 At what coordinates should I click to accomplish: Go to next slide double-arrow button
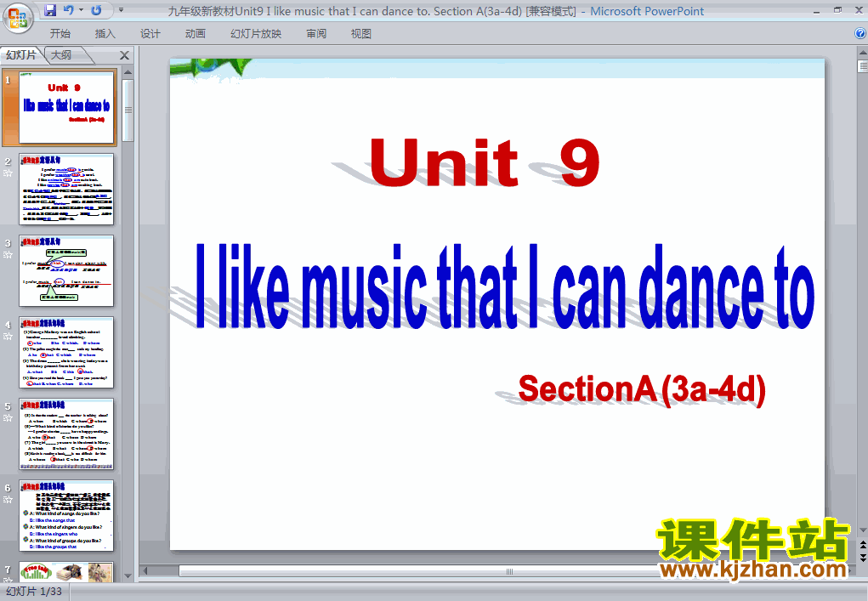[862, 558]
